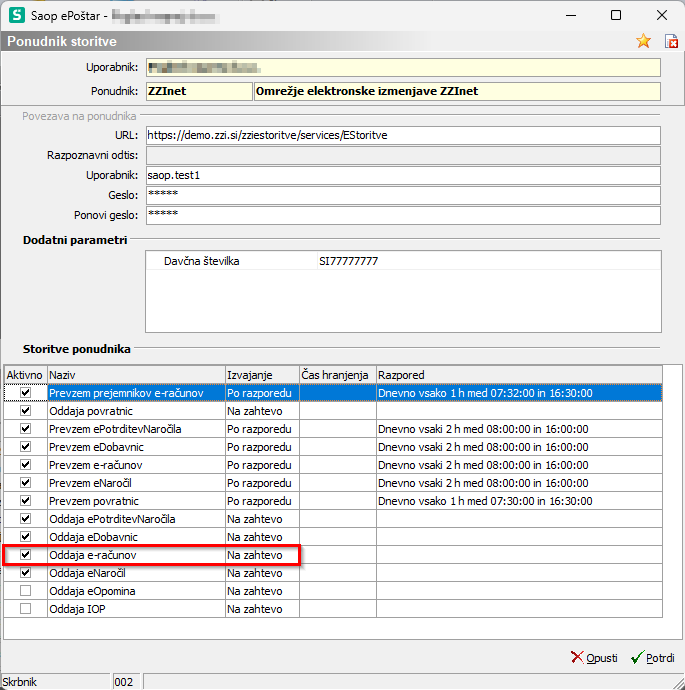Click the Naziv column header
Screen dimensions: 685x690
click(136, 375)
